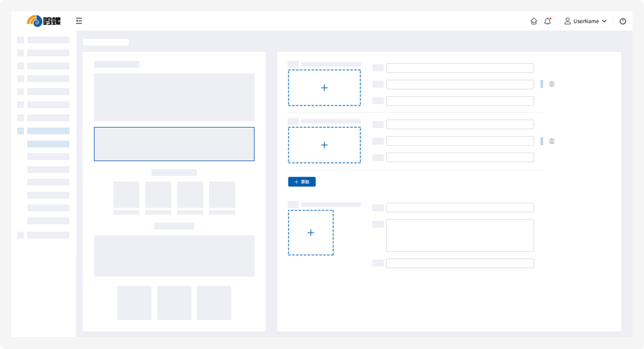
Task: Open the second dashed image upload box
Action: (324, 145)
